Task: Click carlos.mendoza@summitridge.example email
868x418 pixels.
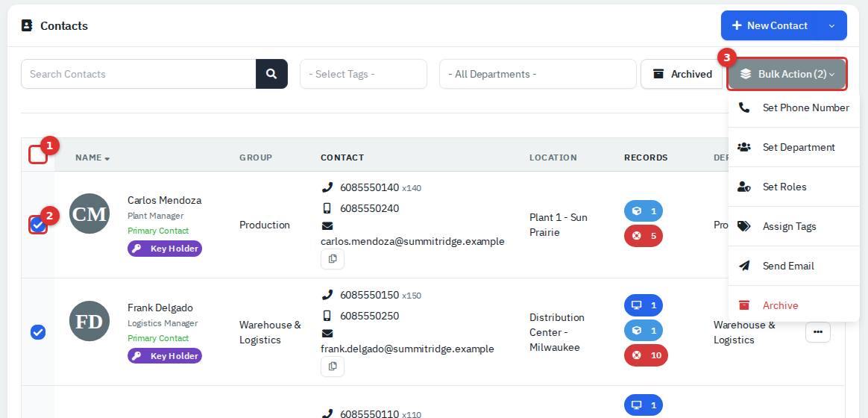Action: click(x=412, y=241)
